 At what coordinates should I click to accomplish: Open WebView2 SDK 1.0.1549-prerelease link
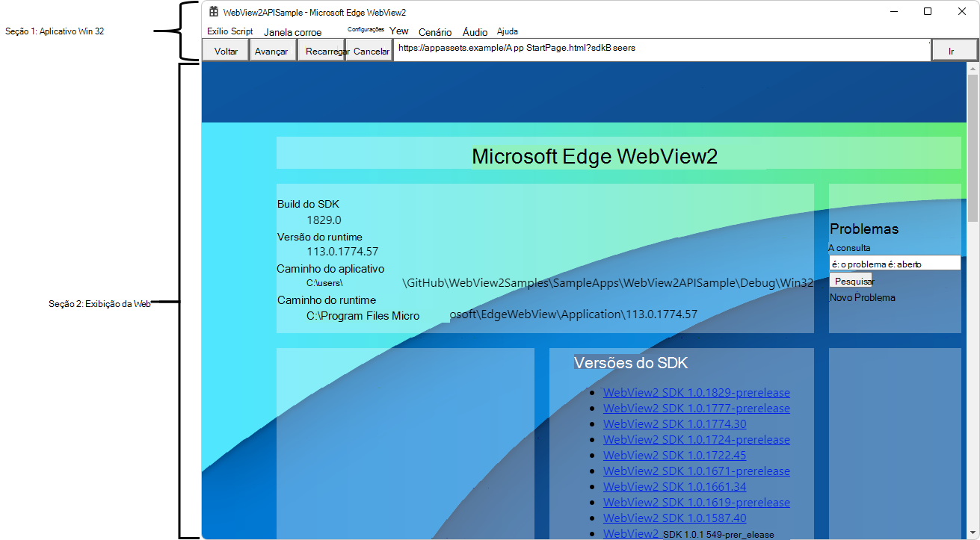tap(688, 534)
